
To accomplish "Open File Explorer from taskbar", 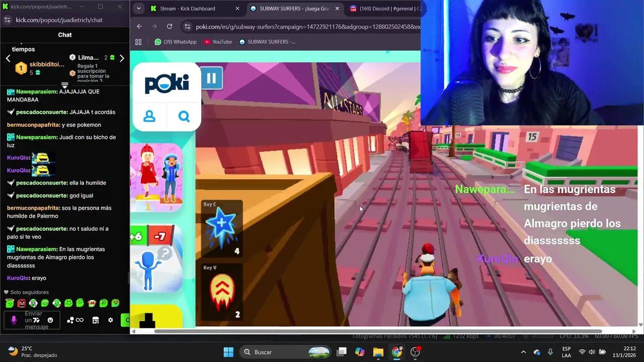I will click(378, 352).
